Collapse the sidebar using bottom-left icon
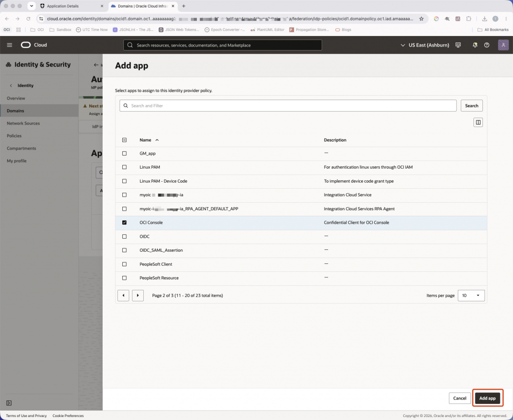Viewport: 513px width, 420px height. 9,403
